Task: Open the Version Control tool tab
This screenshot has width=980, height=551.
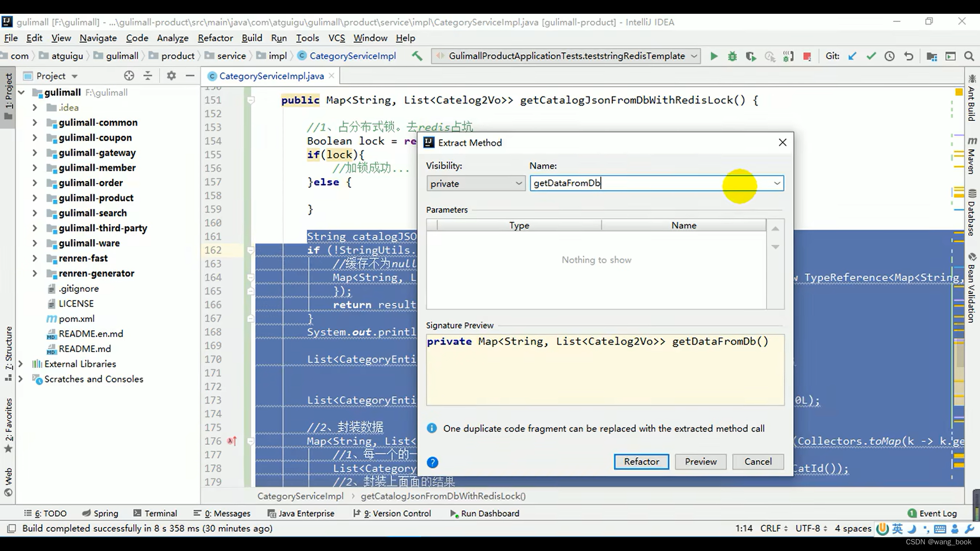Action: (392, 513)
